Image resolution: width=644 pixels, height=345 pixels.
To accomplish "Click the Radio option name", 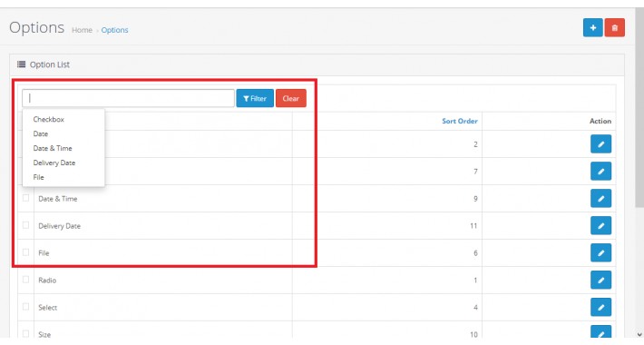I will 47,280.
